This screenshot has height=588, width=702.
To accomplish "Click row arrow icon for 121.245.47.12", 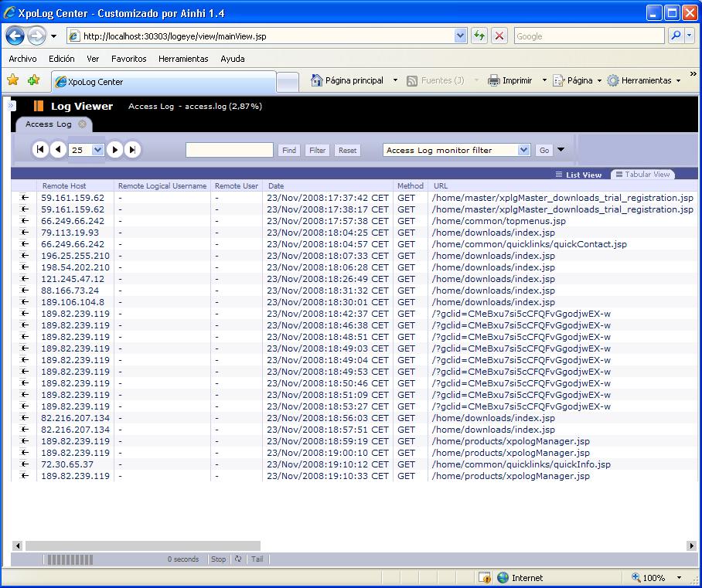I will click(24, 279).
